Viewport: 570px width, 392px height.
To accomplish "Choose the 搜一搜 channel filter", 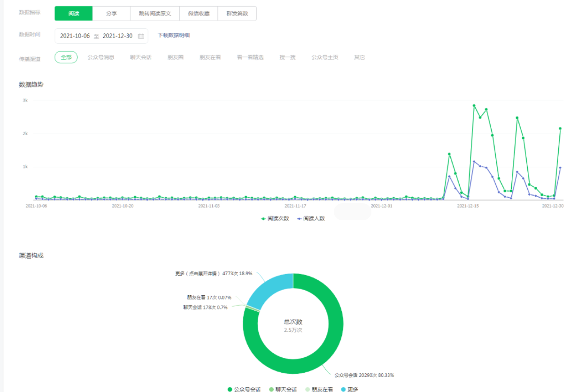I will [x=287, y=57].
